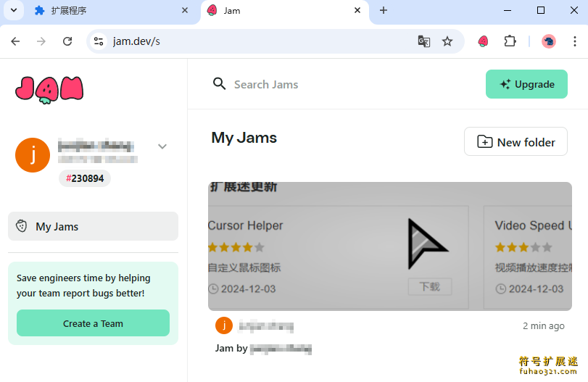The image size is (588, 382).
Task: Open the tab search dropdown arrow
Action: 14,10
